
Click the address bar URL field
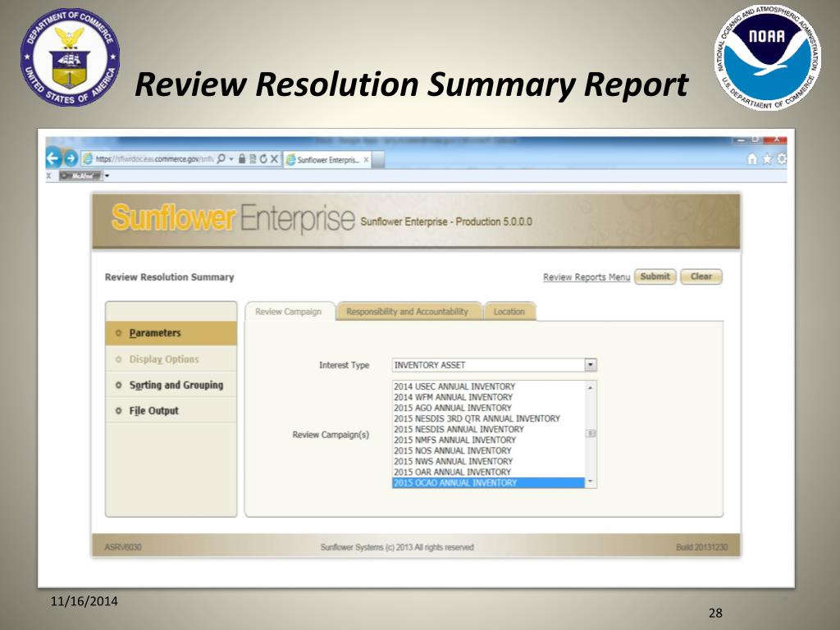tap(154, 159)
